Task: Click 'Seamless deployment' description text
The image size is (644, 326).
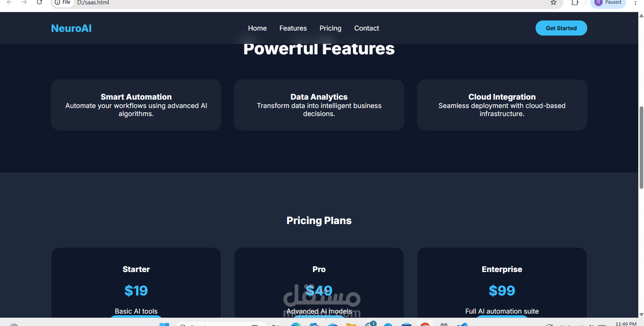Action: pyautogui.click(x=502, y=110)
